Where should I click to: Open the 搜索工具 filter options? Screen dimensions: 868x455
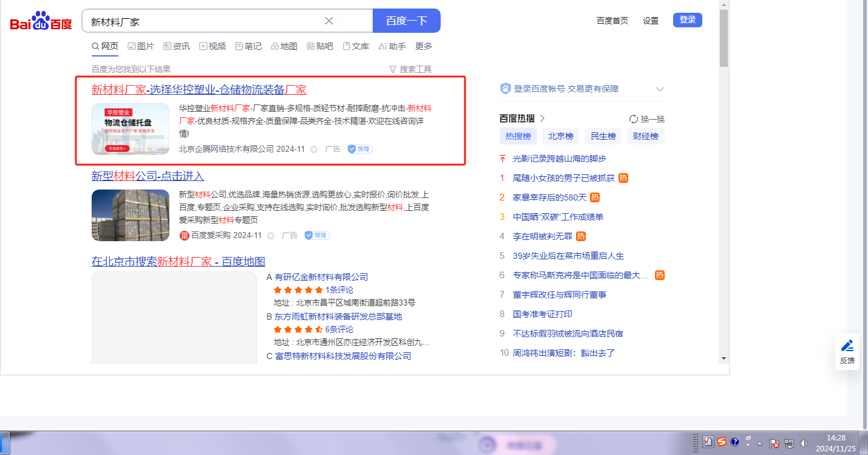click(x=410, y=69)
